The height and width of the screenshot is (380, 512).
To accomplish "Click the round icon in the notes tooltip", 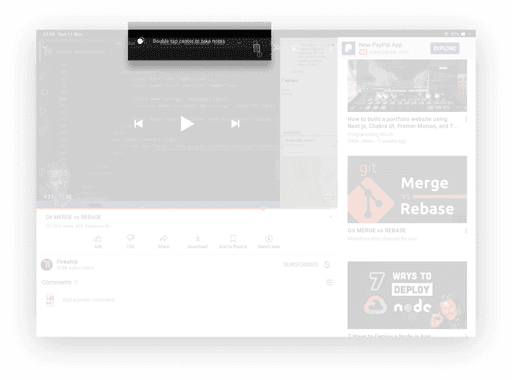I will pos(141,41).
